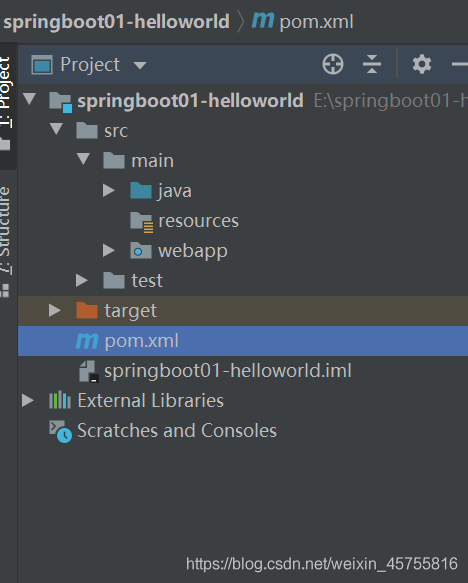Screen dimensions: 468x583
Task: Click the External Libraries bars icon
Action: [x=60, y=400]
